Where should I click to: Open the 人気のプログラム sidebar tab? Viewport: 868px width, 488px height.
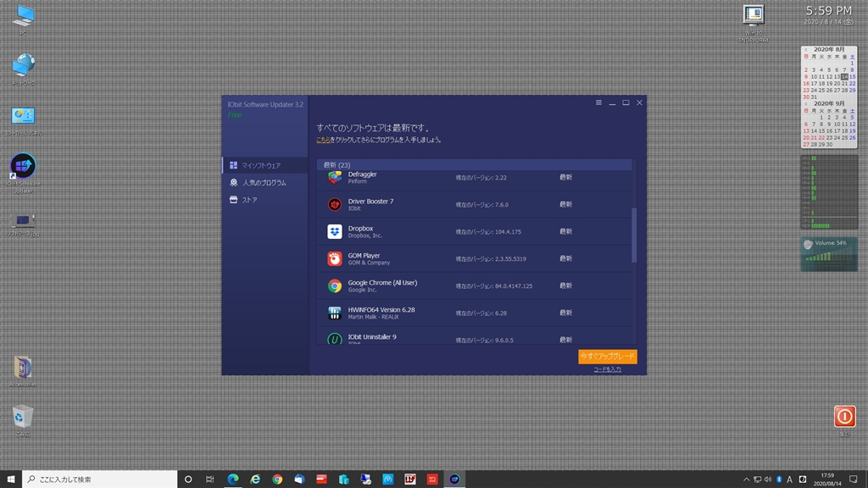[x=265, y=183]
